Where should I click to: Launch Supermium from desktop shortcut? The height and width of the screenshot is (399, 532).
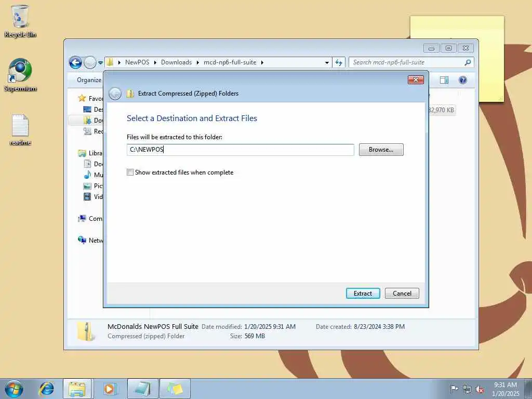click(x=20, y=75)
